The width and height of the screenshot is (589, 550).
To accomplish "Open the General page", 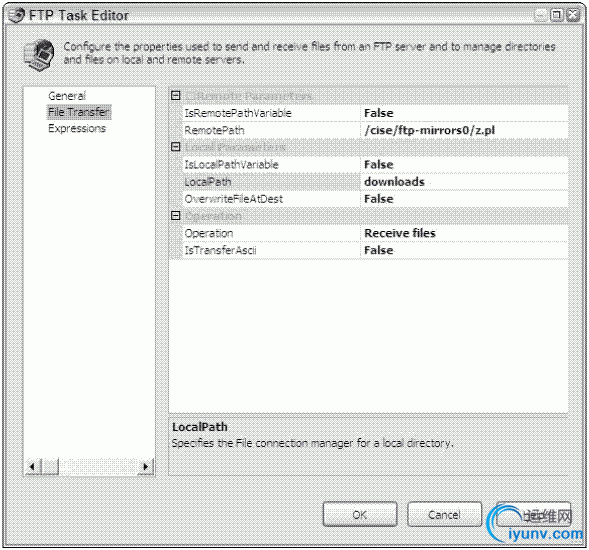I will coord(67,96).
